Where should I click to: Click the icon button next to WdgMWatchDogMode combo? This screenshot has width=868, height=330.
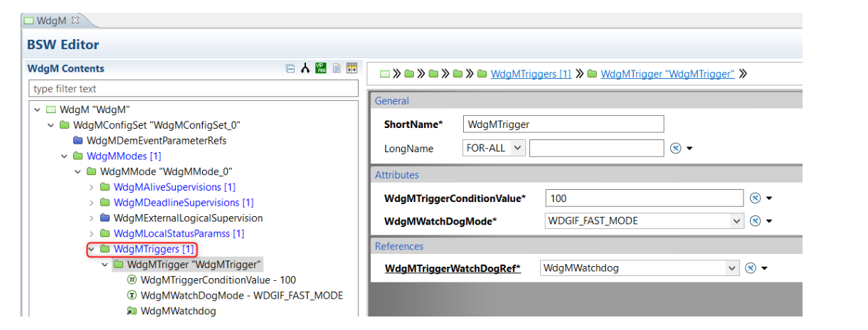(756, 221)
